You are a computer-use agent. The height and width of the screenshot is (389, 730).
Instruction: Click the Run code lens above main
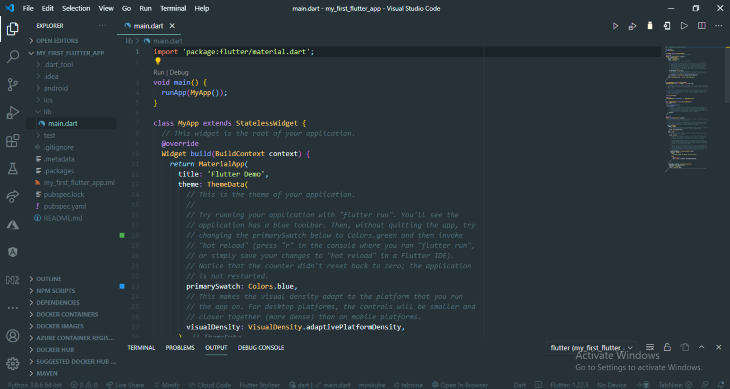tap(159, 73)
